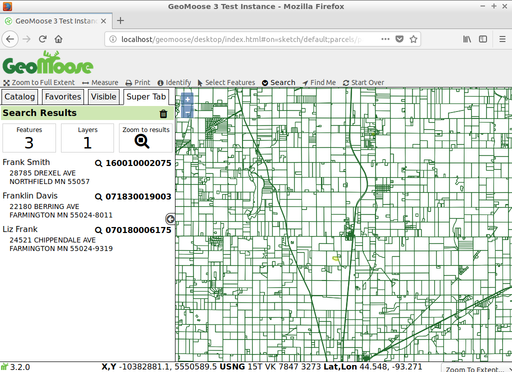Click the Lat,Lon coordinate readout
The image size is (512, 372).
373,367
